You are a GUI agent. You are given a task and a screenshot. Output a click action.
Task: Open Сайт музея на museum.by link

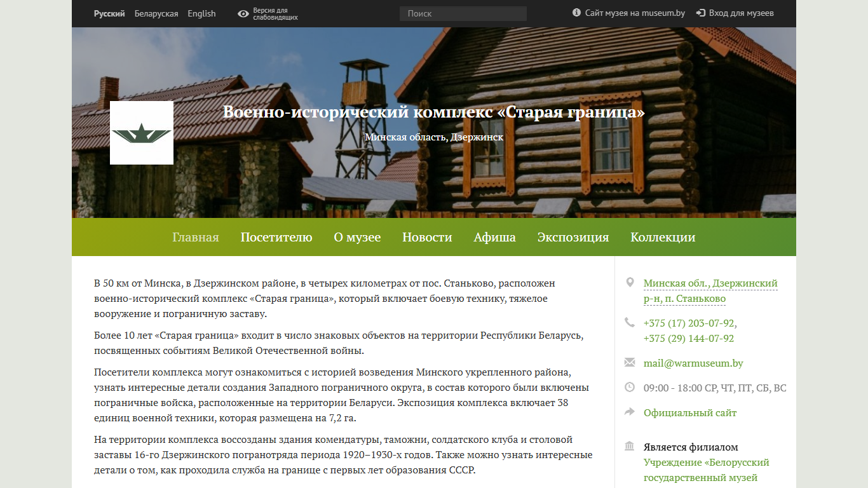[x=635, y=13]
